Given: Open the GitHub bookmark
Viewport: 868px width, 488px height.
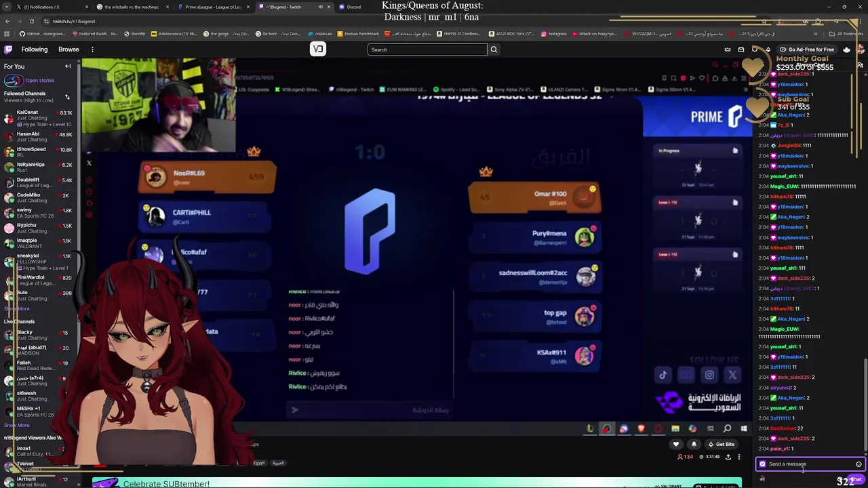Looking at the screenshot, I should click(43, 34).
